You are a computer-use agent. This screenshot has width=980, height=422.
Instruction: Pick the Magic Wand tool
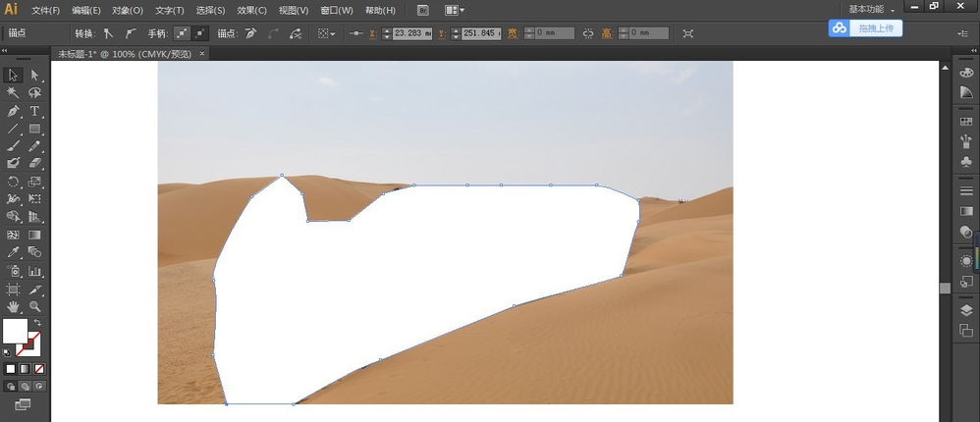[14, 92]
